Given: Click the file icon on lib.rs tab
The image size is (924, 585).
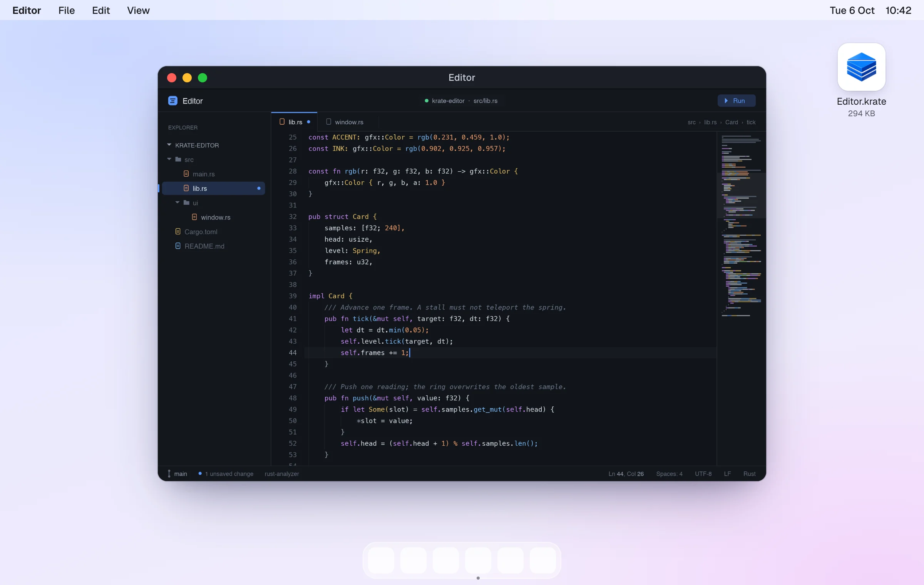Looking at the screenshot, I should [x=282, y=122].
